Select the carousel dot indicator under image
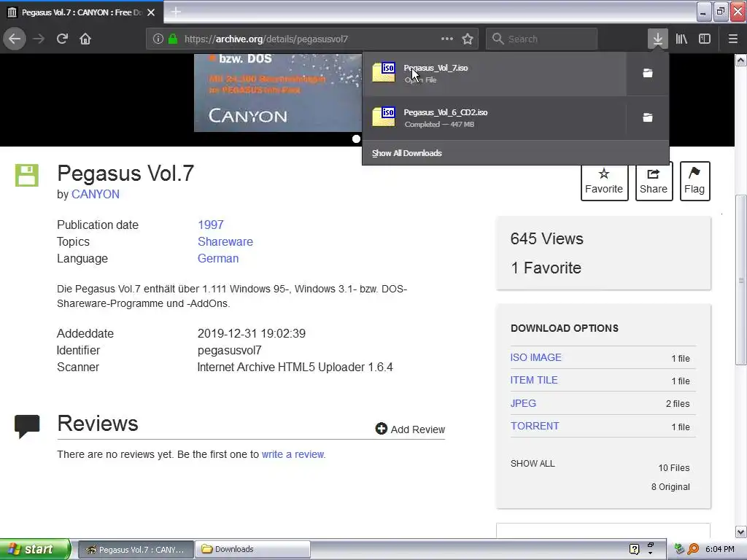Screen dimensions: 747x560 point(356,139)
